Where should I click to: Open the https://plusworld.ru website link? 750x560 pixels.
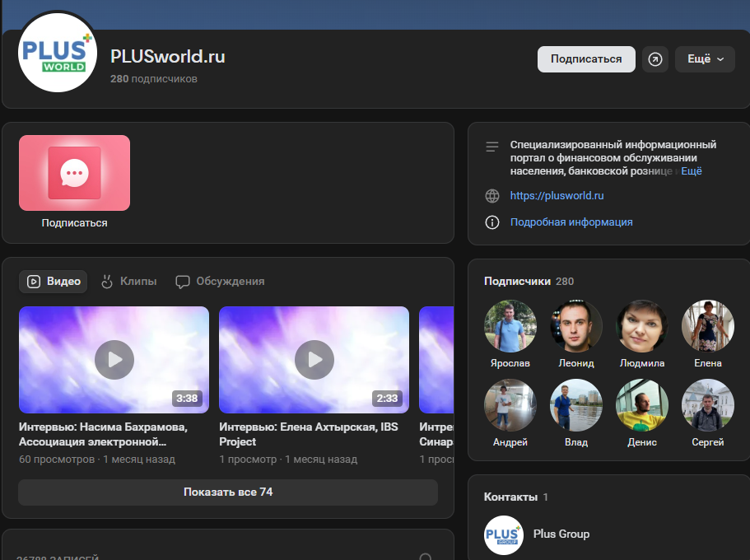coord(557,196)
